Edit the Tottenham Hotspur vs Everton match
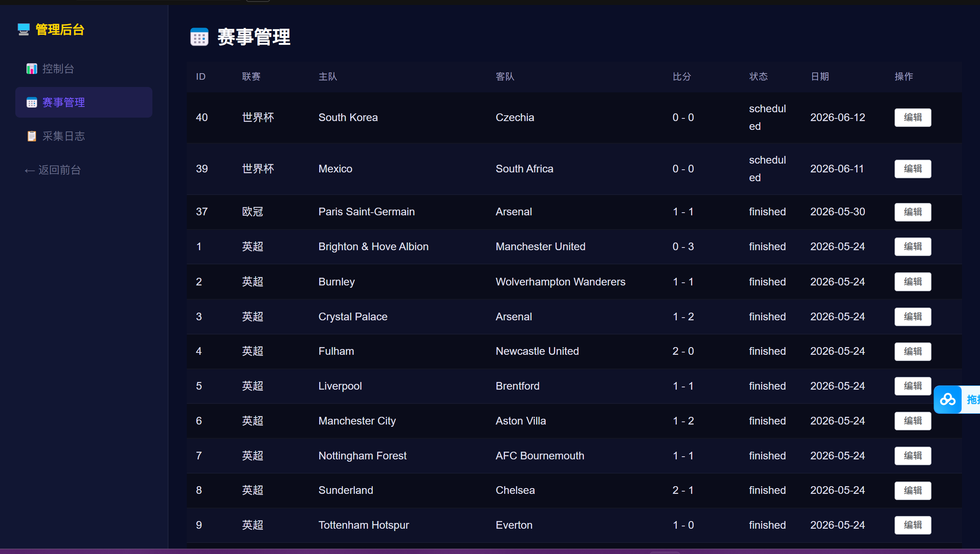This screenshot has height=554, width=980. (x=913, y=525)
